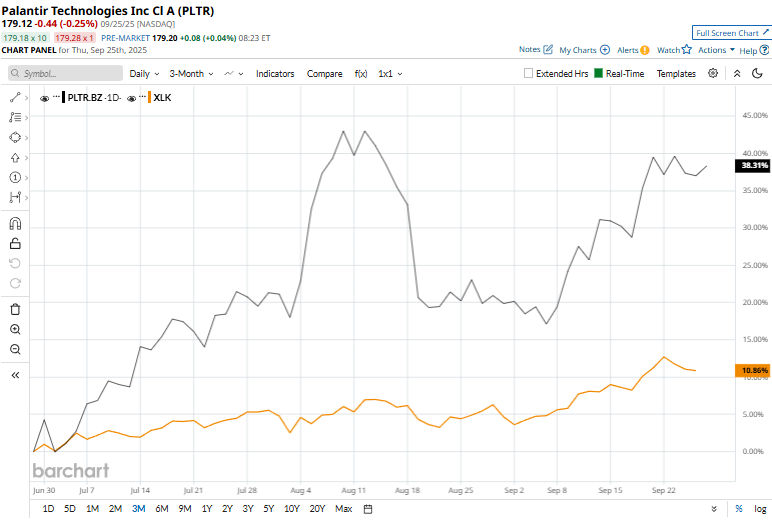
Task: Redo the chart action
Action: [15, 283]
